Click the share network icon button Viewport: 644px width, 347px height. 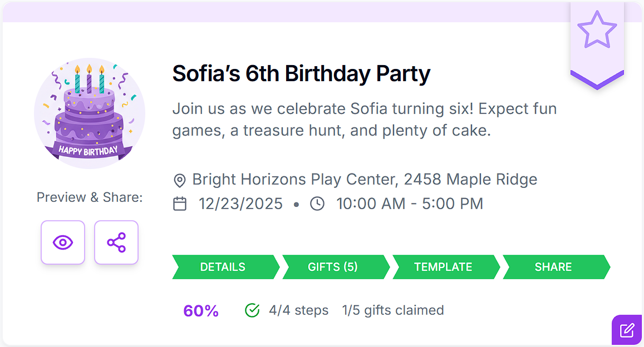[116, 242]
